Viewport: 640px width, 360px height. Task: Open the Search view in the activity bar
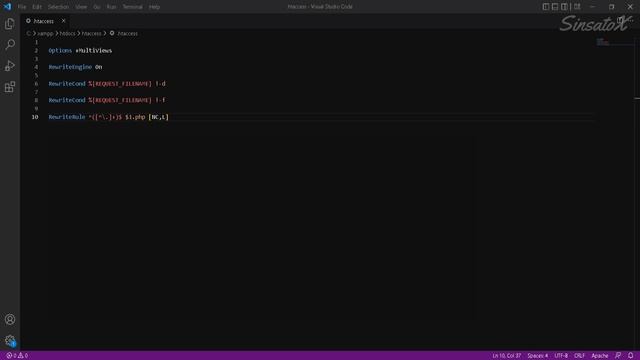pyautogui.click(x=10, y=44)
